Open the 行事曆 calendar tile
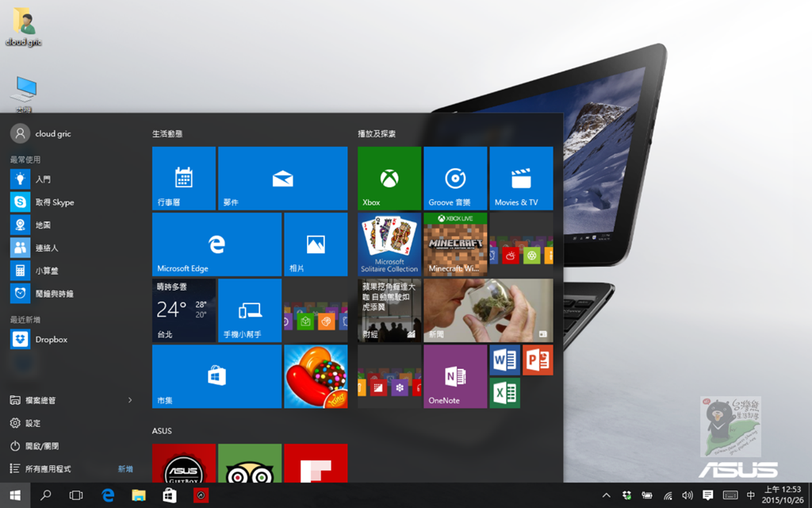Viewport: 812px width, 508px height. (184, 179)
